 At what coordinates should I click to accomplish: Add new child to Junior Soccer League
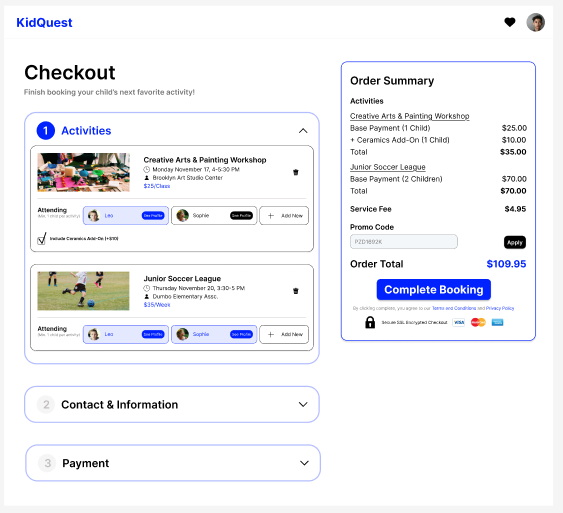tap(284, 334)
